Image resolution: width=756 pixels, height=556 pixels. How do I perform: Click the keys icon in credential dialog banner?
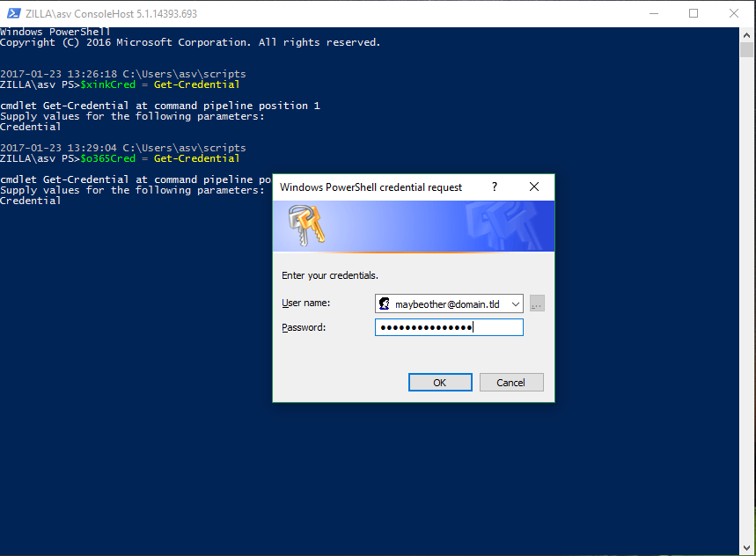(307, 225)
